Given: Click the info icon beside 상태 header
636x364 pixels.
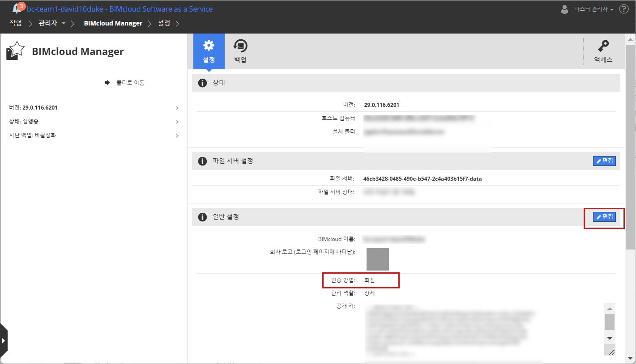Looking at the screenshot, I should [x=202, y=83].
